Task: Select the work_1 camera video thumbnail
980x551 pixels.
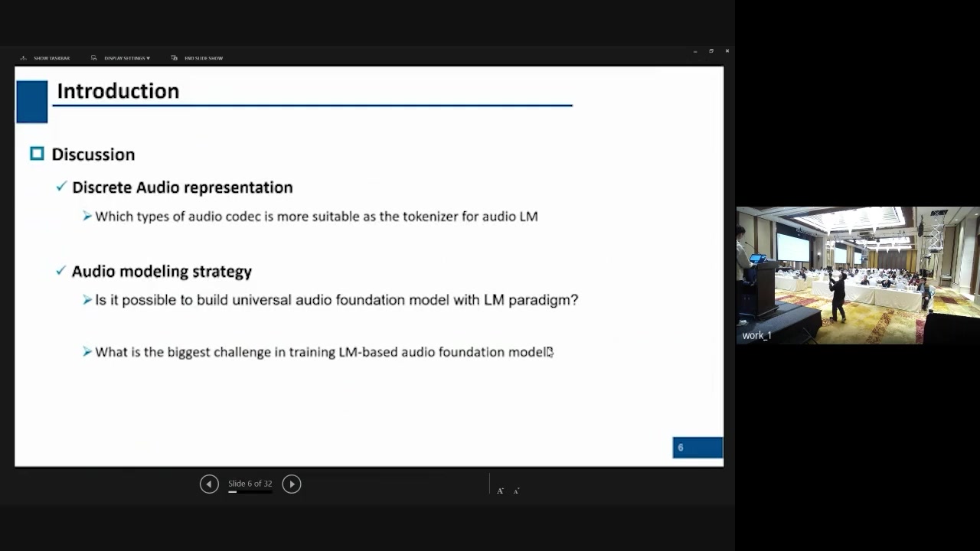Action: coord(857,275)
